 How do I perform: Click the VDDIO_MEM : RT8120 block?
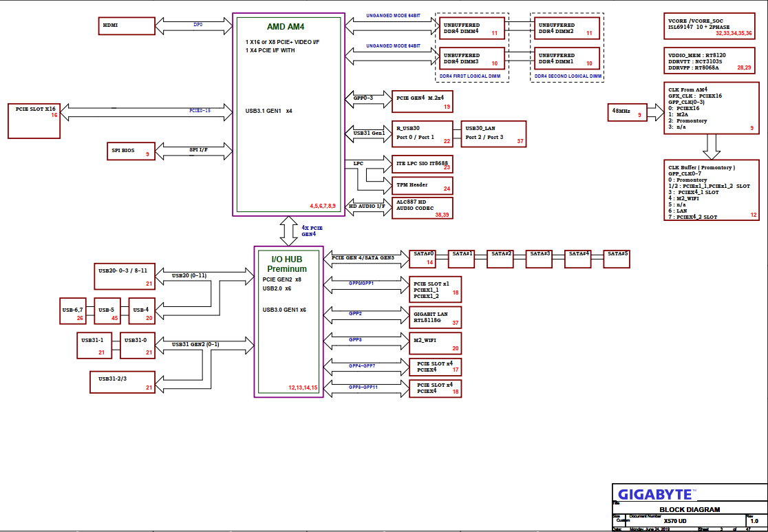710,62
